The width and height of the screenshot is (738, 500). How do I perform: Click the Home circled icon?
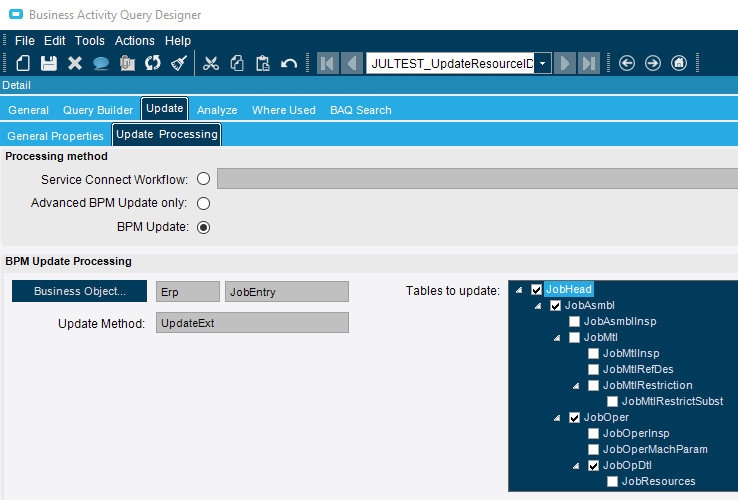click(x=679, y=63)
